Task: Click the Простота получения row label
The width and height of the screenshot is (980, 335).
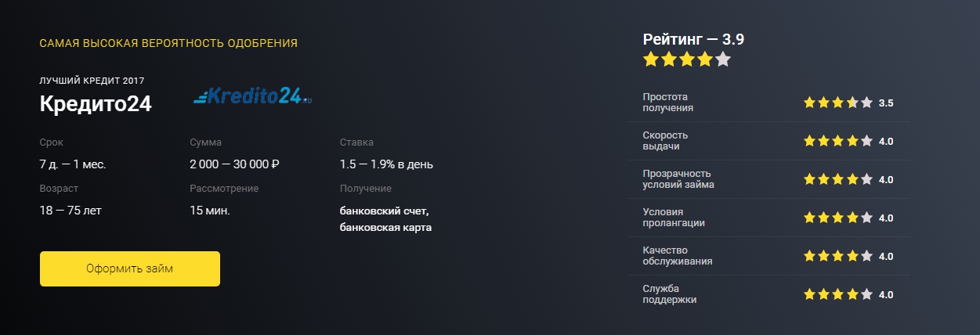Action: pyautogui.click(x=668, y=103)
